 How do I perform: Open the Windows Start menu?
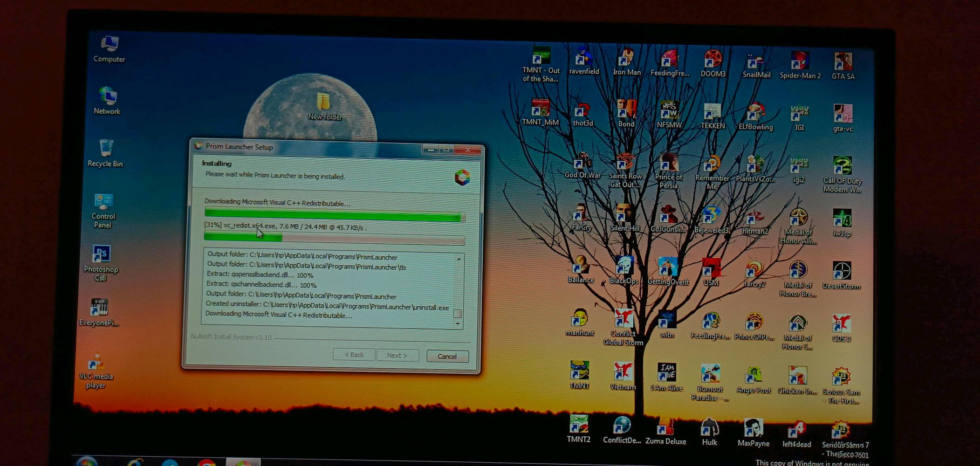point(87,461)
